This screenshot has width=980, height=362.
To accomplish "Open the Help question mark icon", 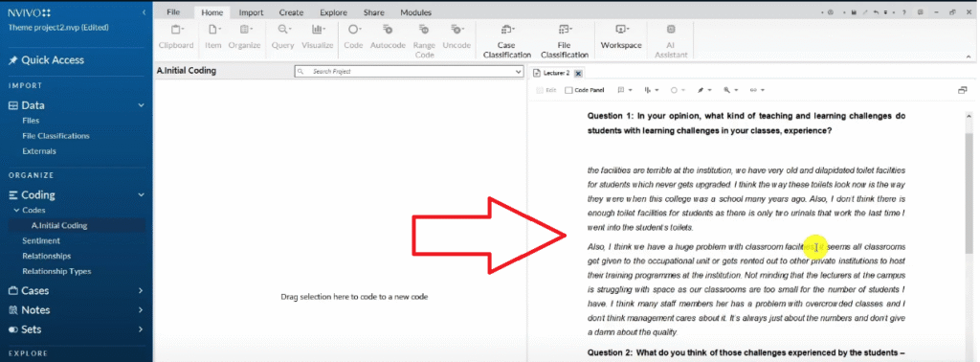I will [x=903, y=12].
